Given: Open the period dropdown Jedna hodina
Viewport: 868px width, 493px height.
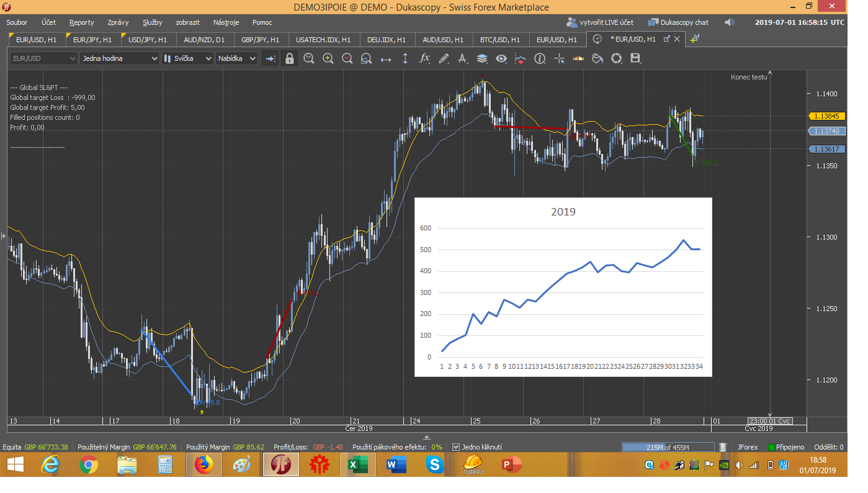Looking at the screenshot, I should click(120, 58).
